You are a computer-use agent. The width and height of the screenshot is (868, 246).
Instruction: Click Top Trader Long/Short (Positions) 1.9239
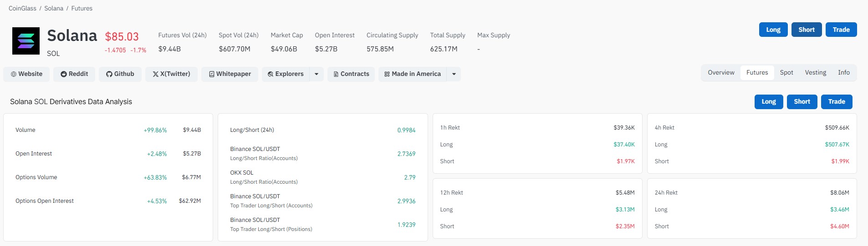[x=406, y=225]
